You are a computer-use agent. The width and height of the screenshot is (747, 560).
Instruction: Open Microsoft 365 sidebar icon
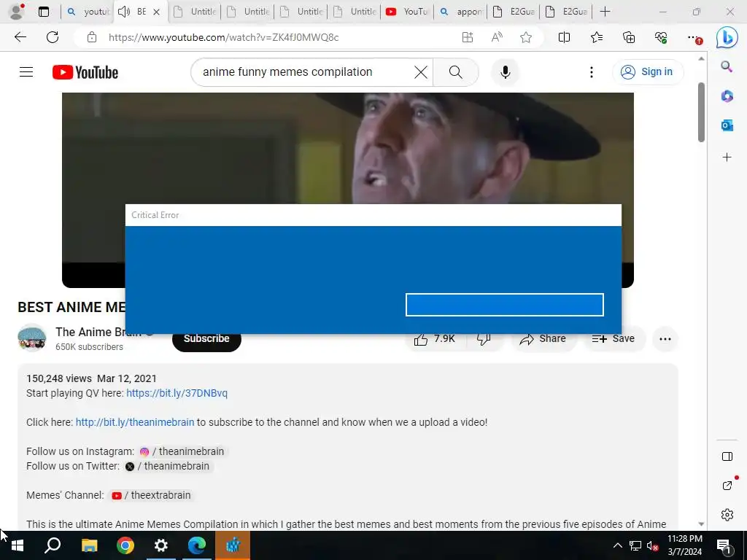[x=727, y=96]
